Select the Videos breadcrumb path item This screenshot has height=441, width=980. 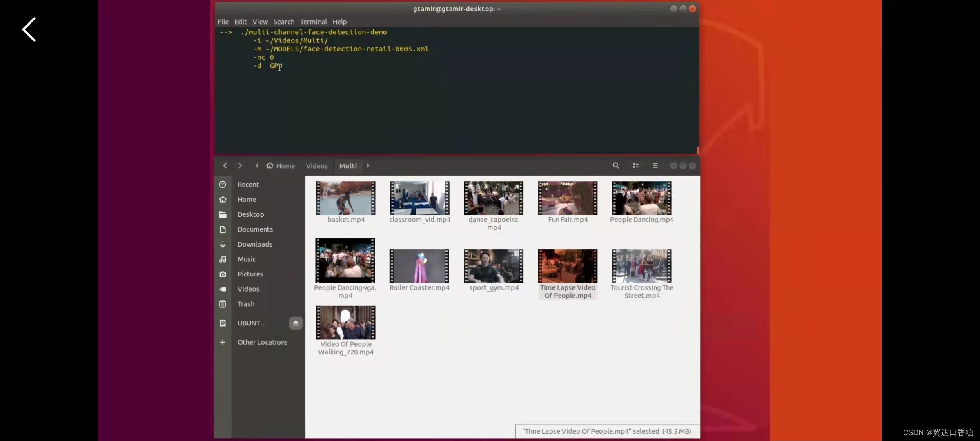click(x=317, y=165)
